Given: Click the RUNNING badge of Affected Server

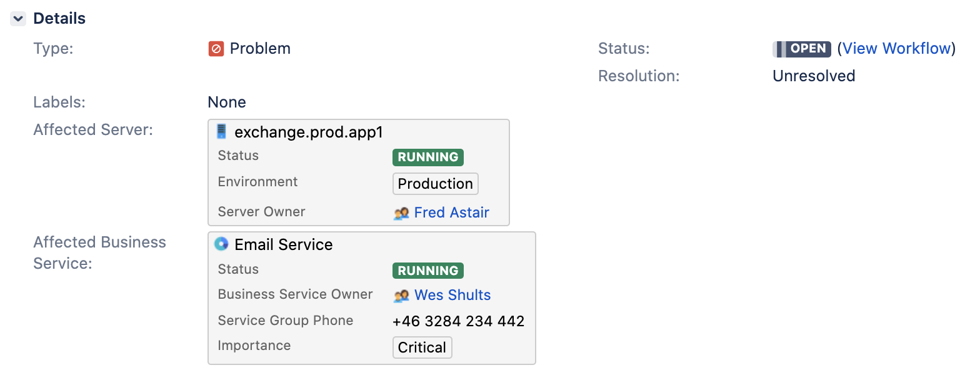Looking at the screenshot, I should point(427,157).
